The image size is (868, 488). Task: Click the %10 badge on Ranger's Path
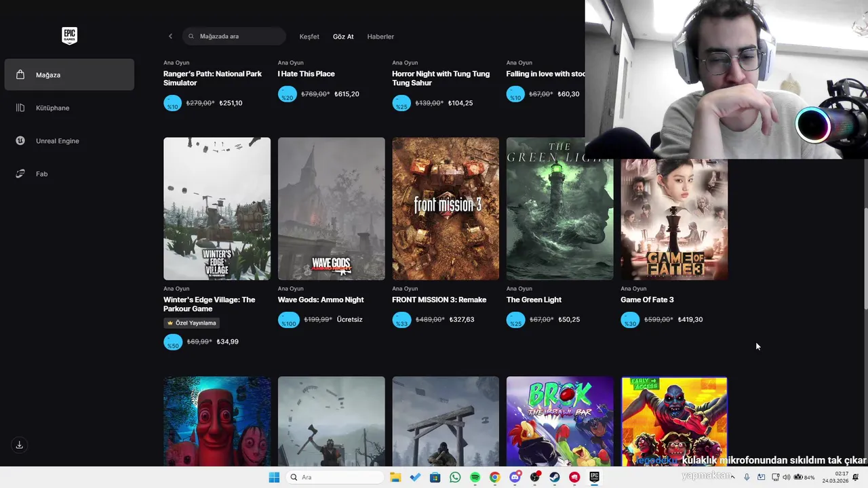point(172,103)
